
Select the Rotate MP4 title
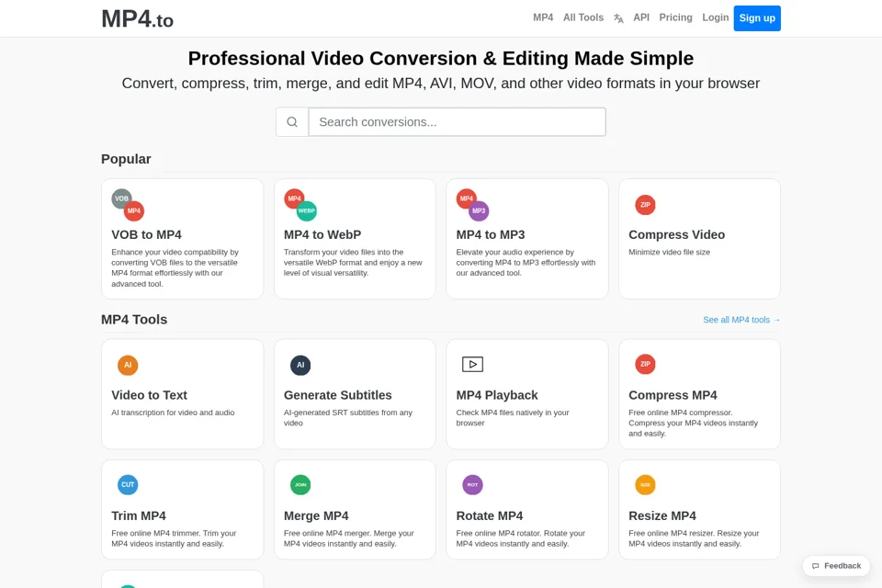490,516
